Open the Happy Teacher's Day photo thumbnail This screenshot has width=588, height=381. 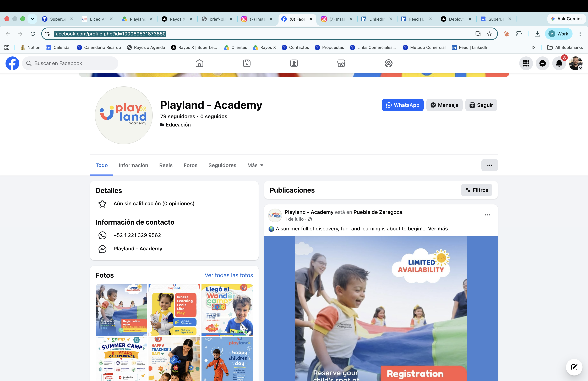(174, 359)
